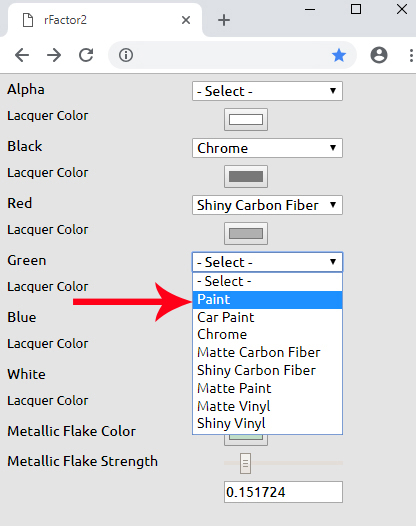Open a new tab with plus icon
416x526 pixels.
click(x=224, y=20)
